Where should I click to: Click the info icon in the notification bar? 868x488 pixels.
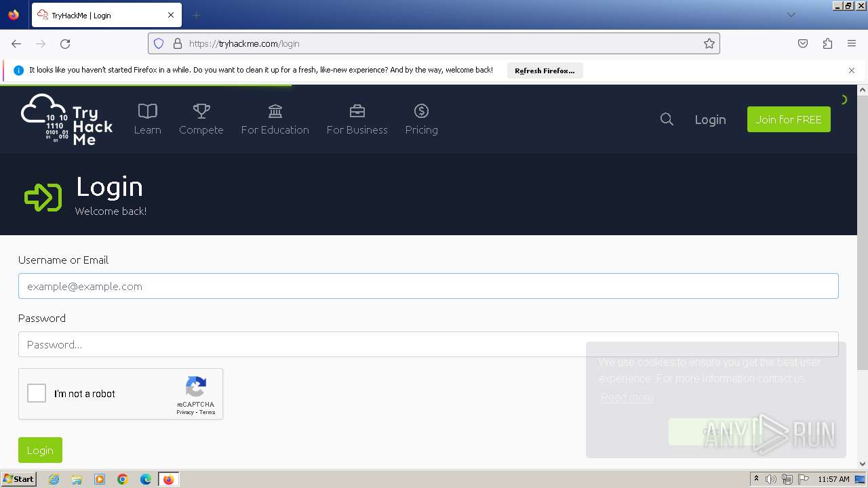(18, 70)
